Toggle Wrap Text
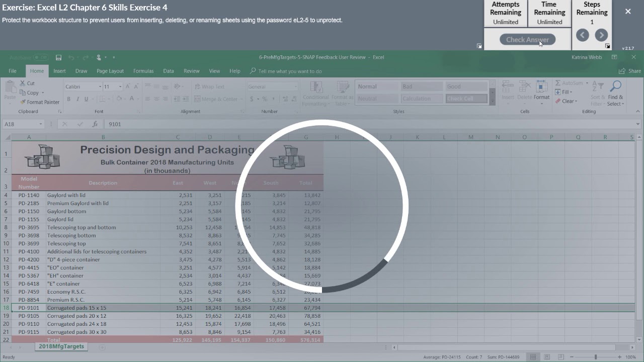The height and width of the screenshot is (362, 644). [x=209, y=86]
